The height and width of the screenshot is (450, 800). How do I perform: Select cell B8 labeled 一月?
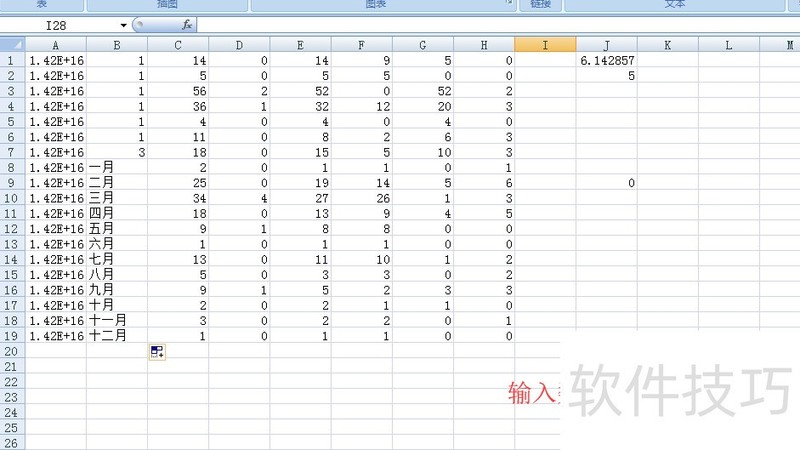pyautogui.click(x=117, y=168)
